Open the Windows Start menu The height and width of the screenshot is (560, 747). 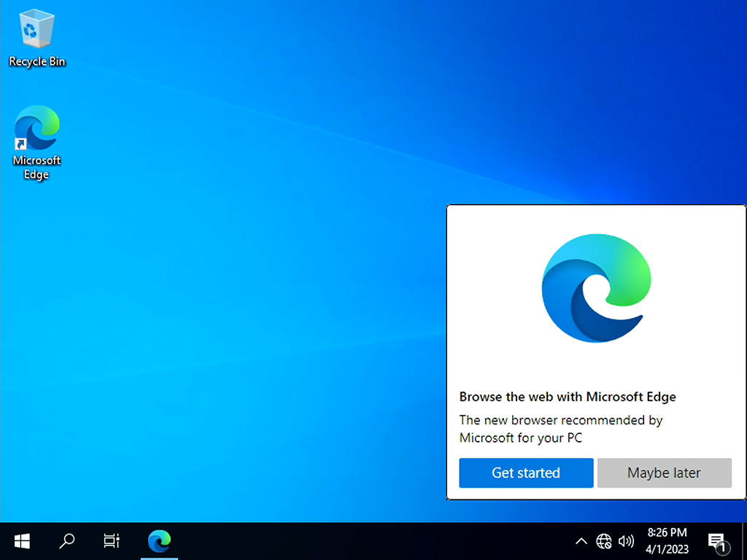point(22,541)
